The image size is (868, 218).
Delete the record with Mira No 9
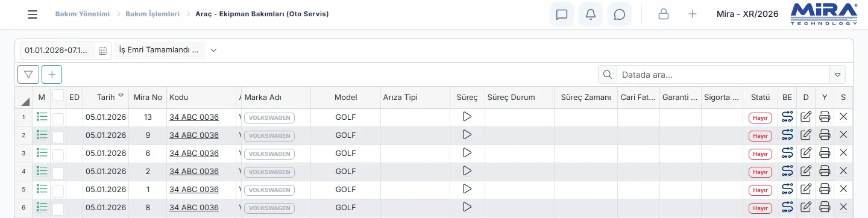[843, 135]
